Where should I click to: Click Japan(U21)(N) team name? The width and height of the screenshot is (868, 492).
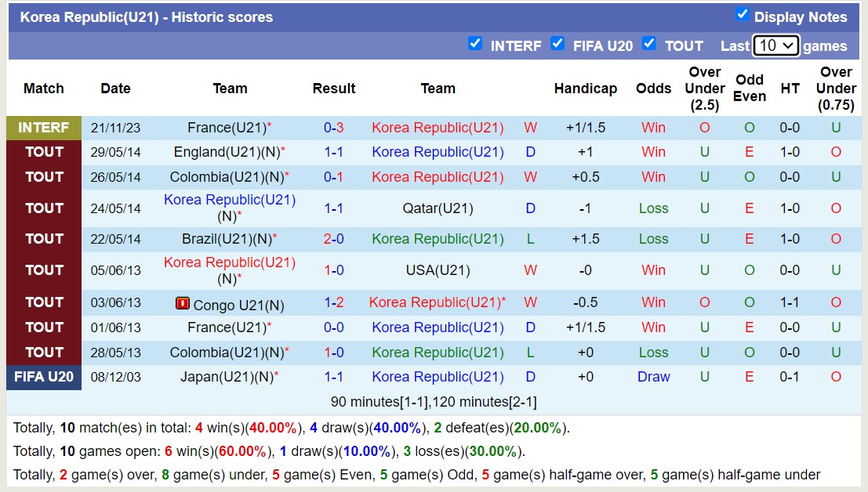tap(226, 377)
